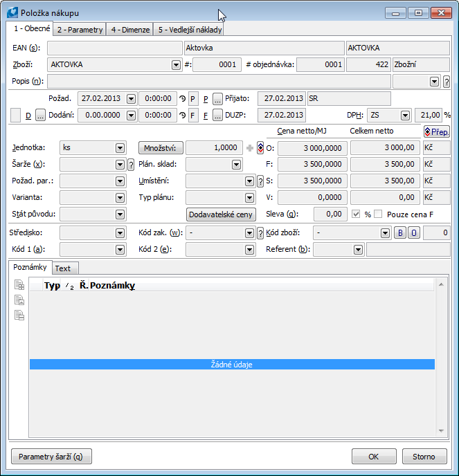Screen dimensions: 459x476
Task: Click the Sleva (g) value field
Action: [x=330, y=214]
